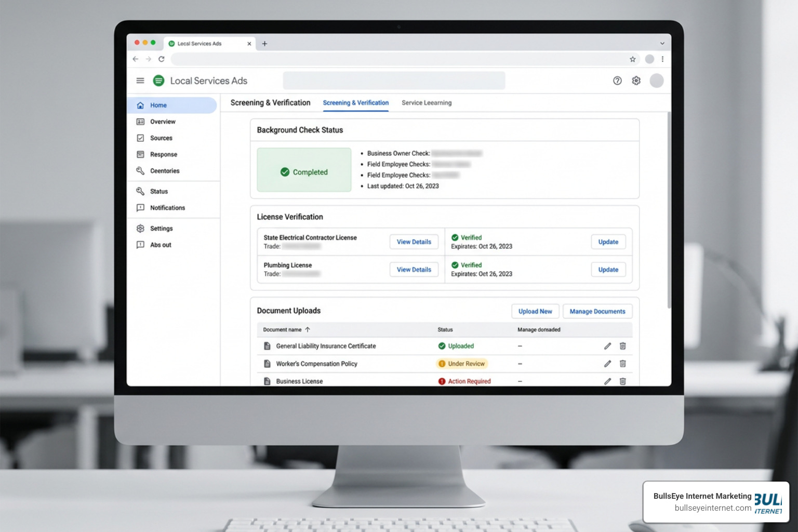Update the State Electrical Contractor License
Image resolution: width=798 pixels, height=532 pixels.
pyautogui.click(x=608, y=242)
